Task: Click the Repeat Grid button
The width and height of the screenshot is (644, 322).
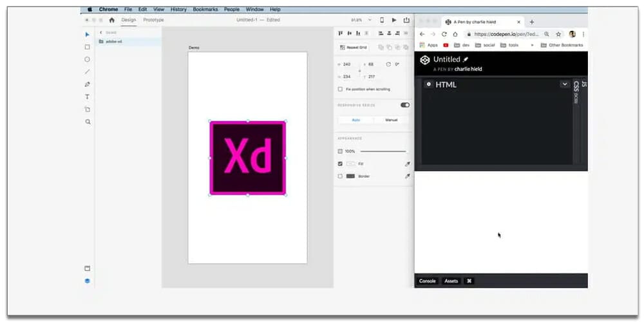Action: pyautogui.click(x=353, y=47)
